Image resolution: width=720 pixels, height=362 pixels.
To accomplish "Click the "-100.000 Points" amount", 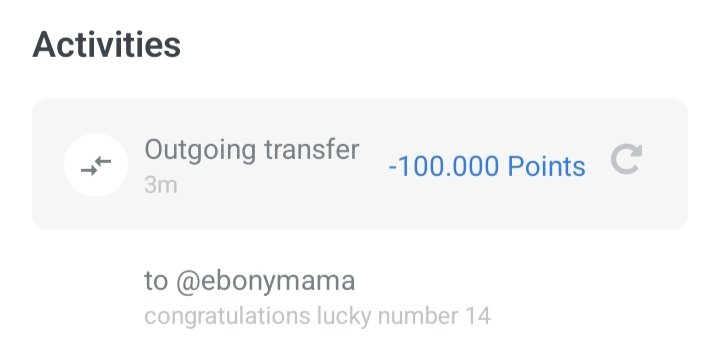I will point(487,166).
